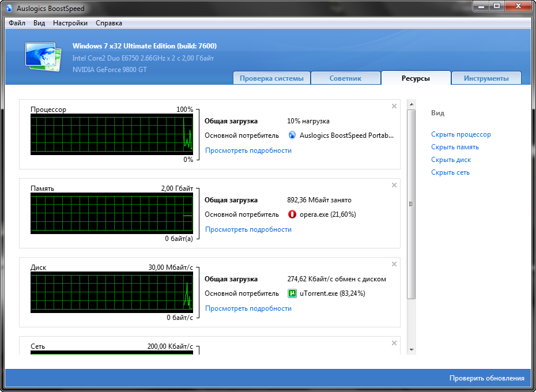Click the uTorrent.exe green icon
This screenshot has height=392, width=536.
click(x=292, y=293)
